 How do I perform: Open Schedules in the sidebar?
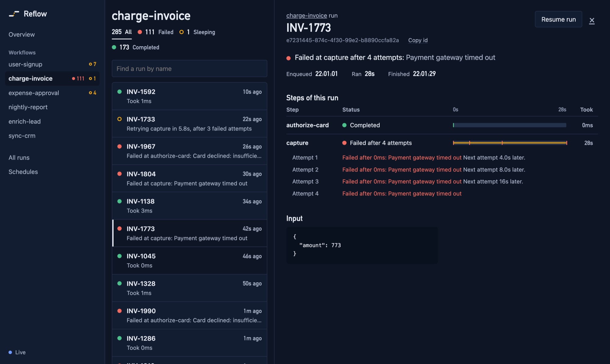(23, 172)
